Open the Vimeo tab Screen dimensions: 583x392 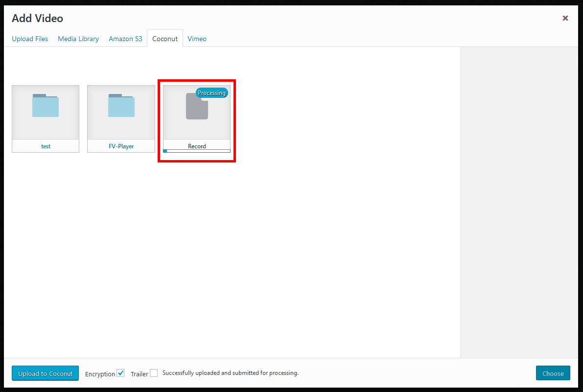coord(197,39)
